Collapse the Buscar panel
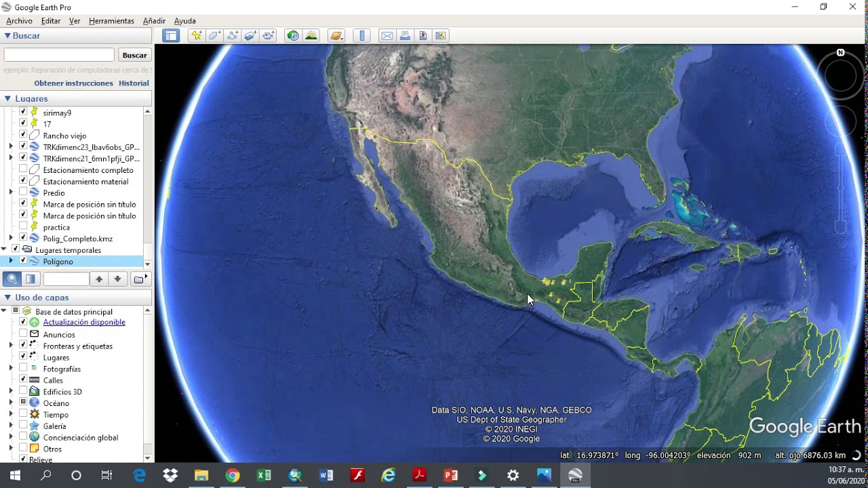868x488 pixels. [7, 36]
